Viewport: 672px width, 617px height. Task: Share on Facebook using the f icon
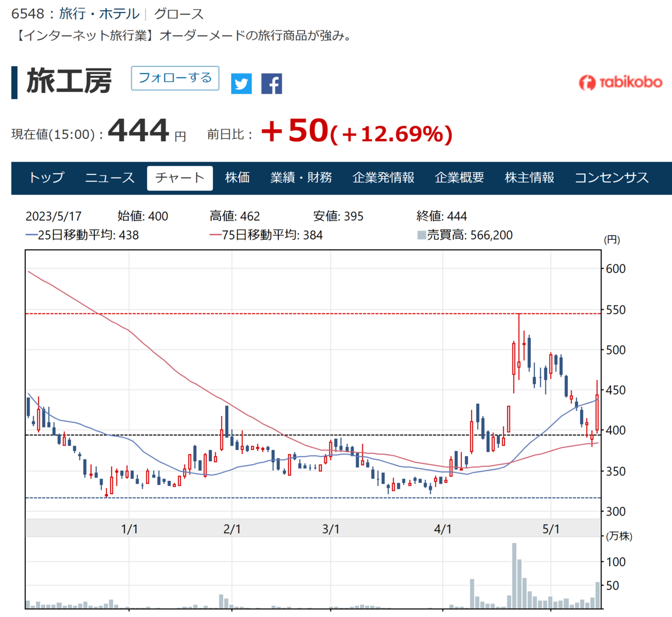tap(272, 84)
